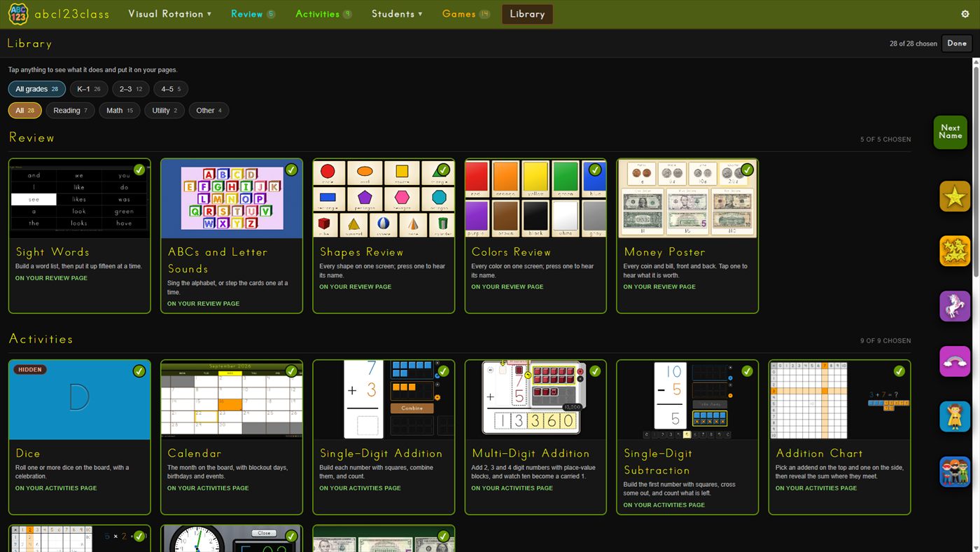Viewport: 980px width, 552px height.
Task: Open the Games tab
Action: pos(466,14)
